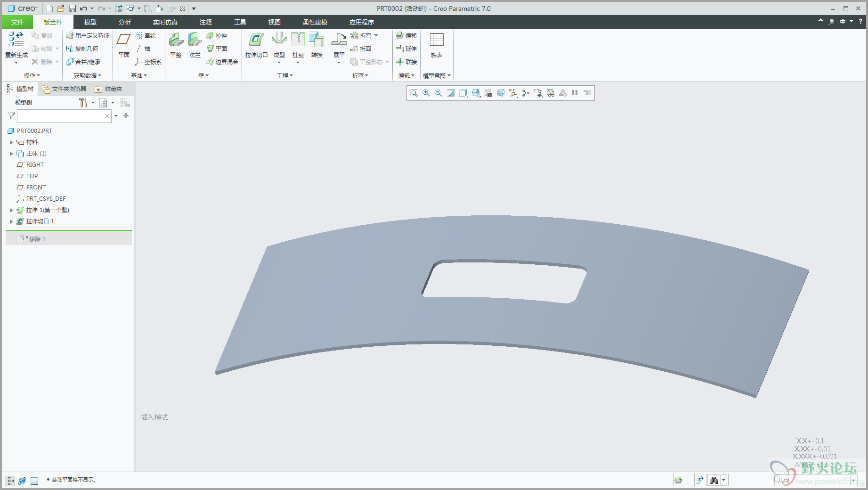Select the Axis (轴) datum tool
The height and width of the screenshot is (490, 868).
pos(143,49)
